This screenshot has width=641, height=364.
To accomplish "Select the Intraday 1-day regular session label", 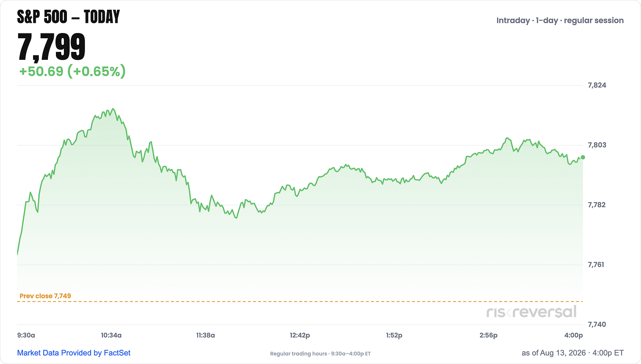I will 560,20.
